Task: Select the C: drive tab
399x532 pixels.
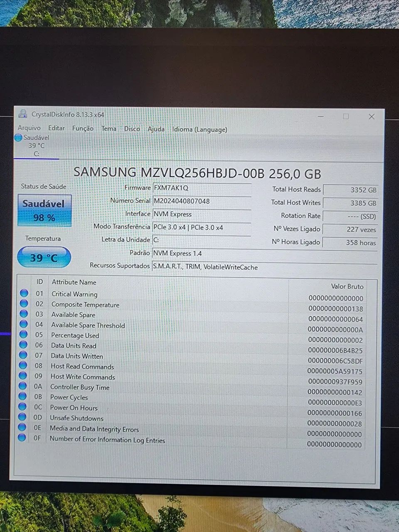Action: (37, 145)
